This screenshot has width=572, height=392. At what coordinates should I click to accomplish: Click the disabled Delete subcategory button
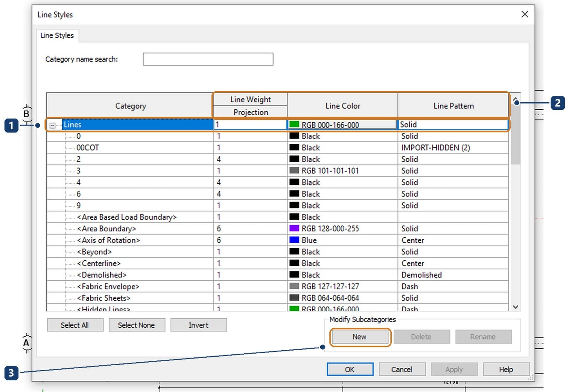pyautogui.click(x=421, y=337)
